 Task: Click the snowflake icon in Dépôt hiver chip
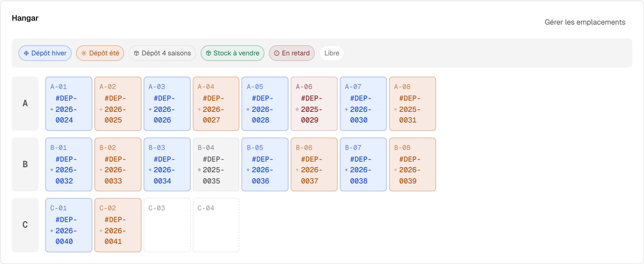point(26,53)
